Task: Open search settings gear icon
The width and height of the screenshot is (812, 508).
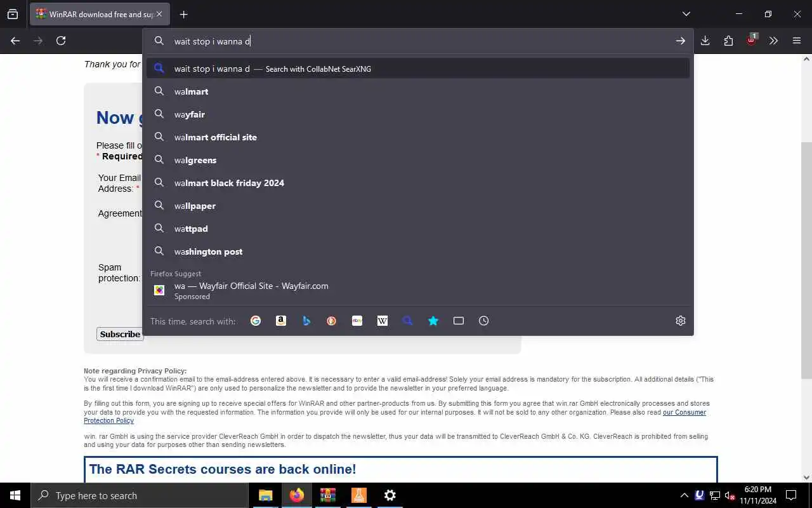Action: click(x=681, y=321)
